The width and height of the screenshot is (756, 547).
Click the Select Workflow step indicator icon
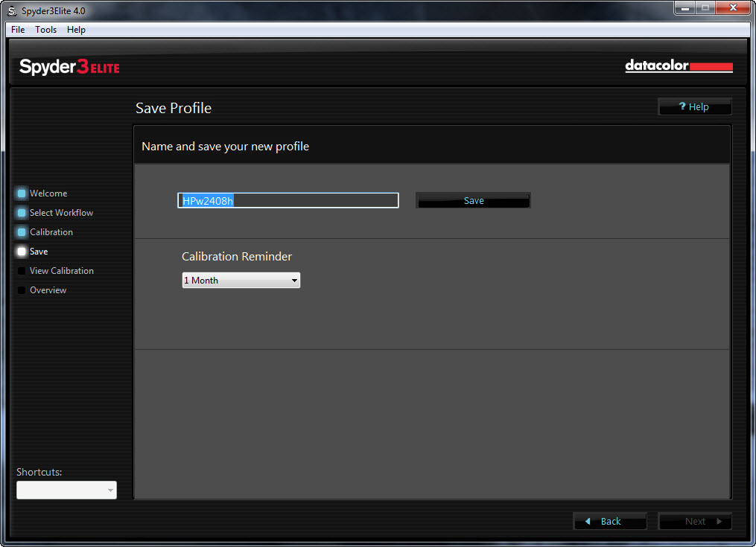pos(22,213)
